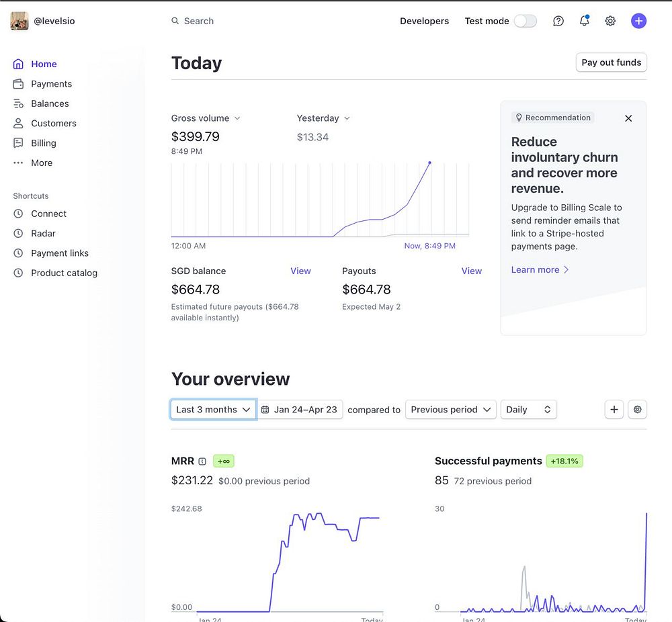Open the Jan 24–Apr 23 date picker
Image resolution: width=672 pixels, height=622 pixels.
(302, 410)
